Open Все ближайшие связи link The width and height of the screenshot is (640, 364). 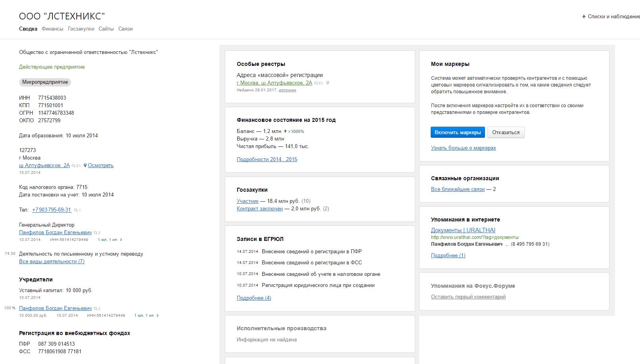click(458, 189)
